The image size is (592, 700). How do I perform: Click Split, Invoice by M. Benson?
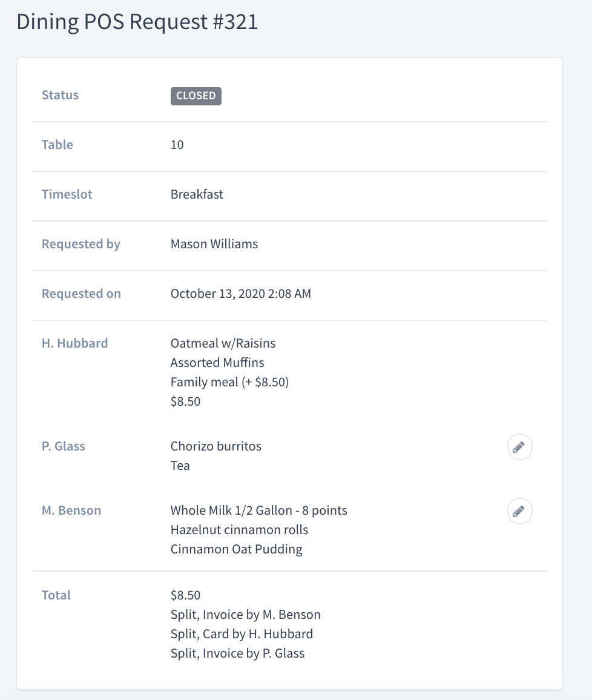coord(245,615)
